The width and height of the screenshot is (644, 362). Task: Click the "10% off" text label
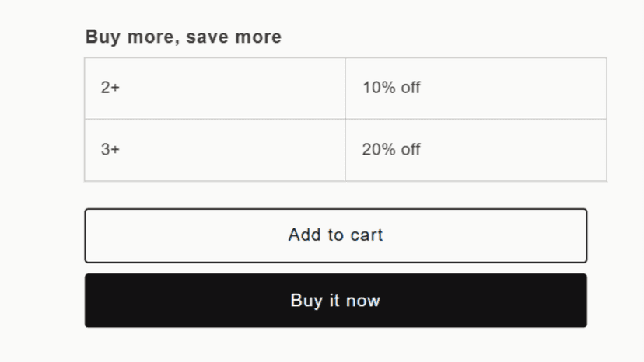coord(391,88)
